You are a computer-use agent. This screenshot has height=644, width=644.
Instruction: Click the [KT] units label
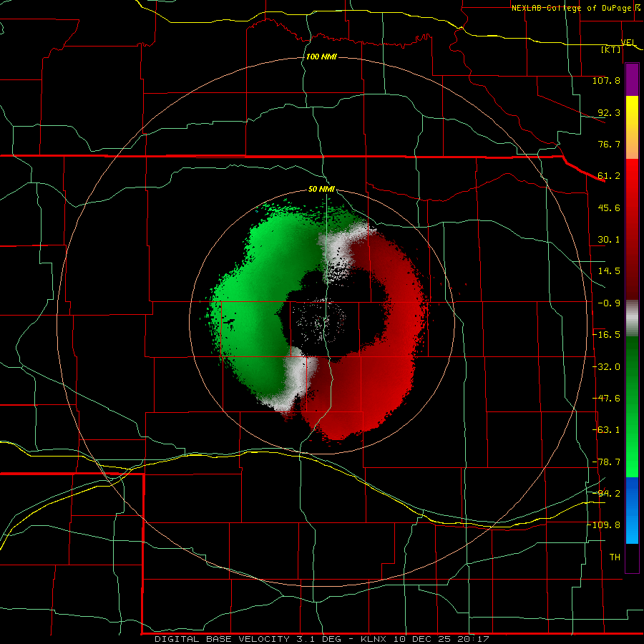coord(611,49)
